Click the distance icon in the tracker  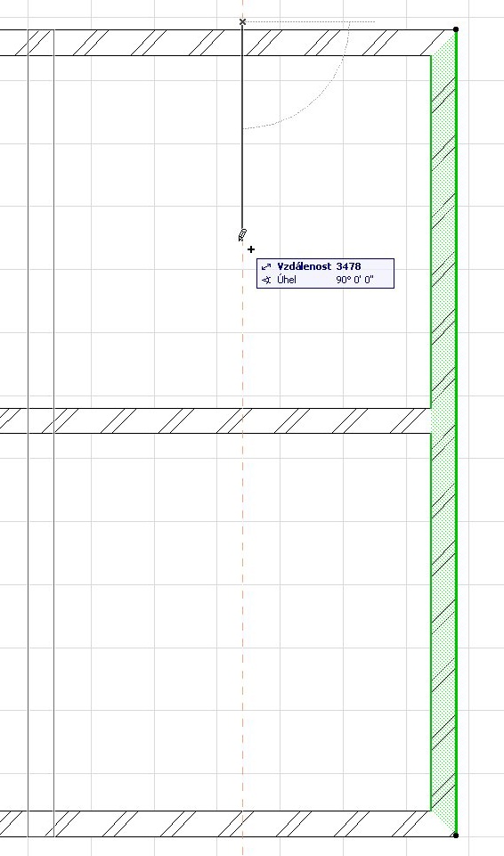[x=266, y=267]
